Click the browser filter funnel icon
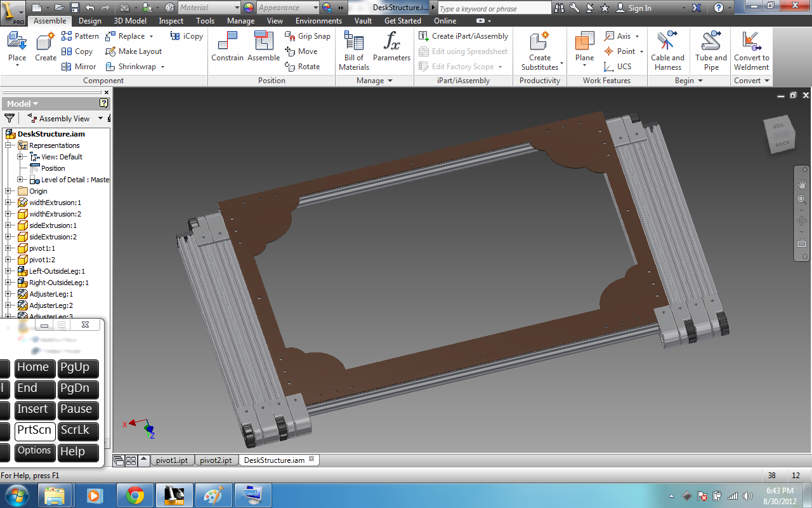The width and height of the screenshot is (812, 508). tap(10, 118)
